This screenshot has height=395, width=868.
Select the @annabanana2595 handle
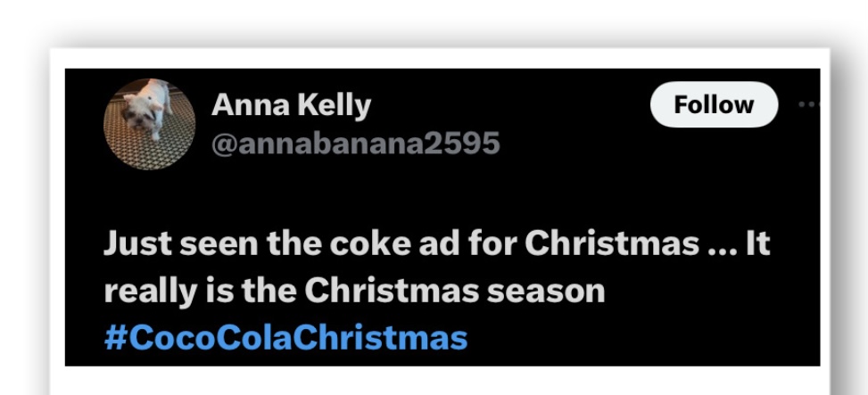(355, 143)
